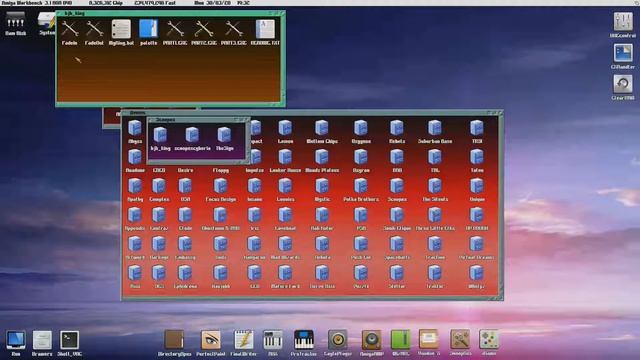640x360 pixels.
Task: Open the Haujobb drawer
Action: [221, 273]
